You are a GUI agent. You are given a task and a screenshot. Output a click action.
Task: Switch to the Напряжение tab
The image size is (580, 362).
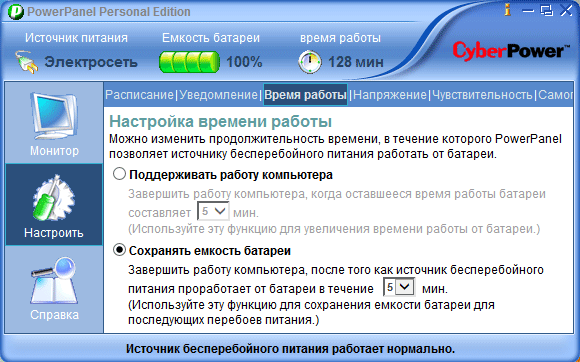click(390, 95)
